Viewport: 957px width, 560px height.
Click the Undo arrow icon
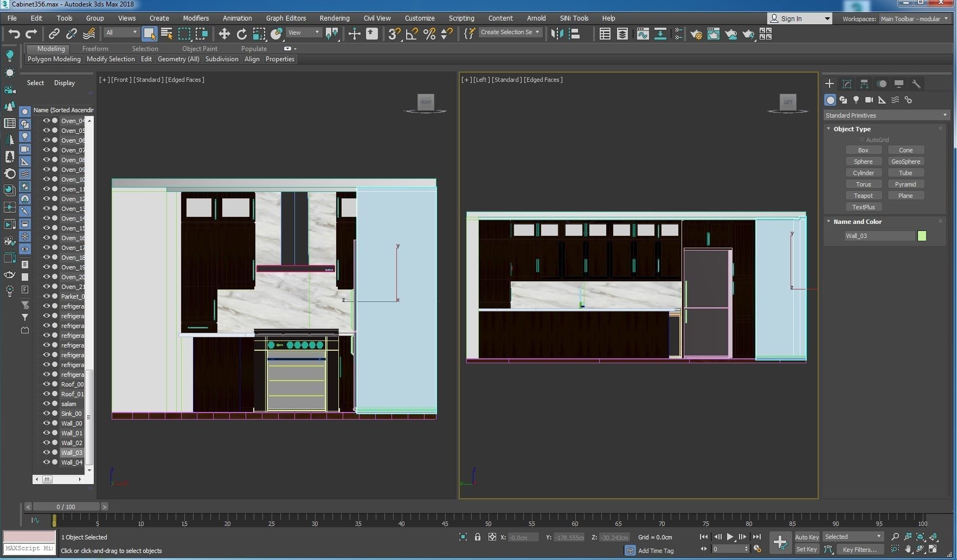14,34
